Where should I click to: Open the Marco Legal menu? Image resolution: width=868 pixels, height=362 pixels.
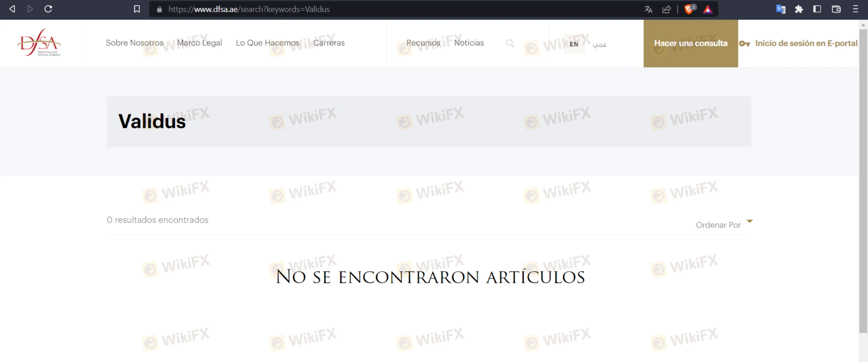[200, 43]
